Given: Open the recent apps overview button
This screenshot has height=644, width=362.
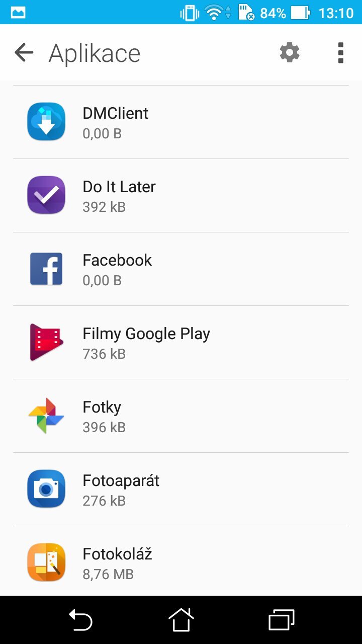Looking at the screenshot, I should [281, 620].
